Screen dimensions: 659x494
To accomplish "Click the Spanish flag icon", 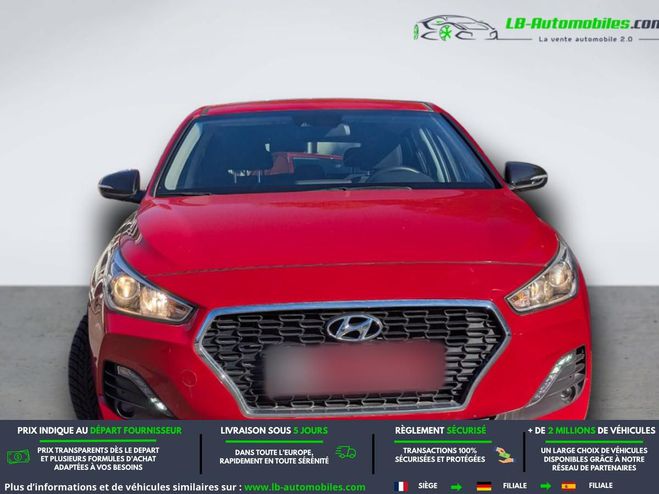I will [x=569, y=486].
